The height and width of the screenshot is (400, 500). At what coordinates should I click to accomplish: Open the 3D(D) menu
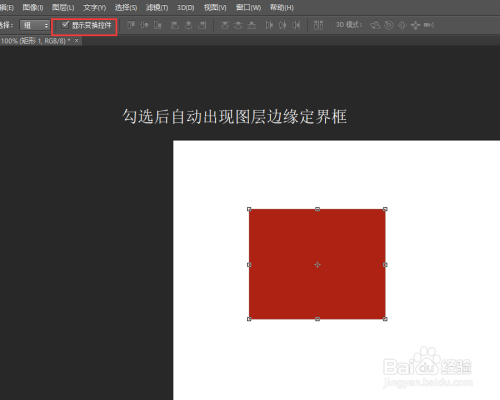click(x=186, y=7)
